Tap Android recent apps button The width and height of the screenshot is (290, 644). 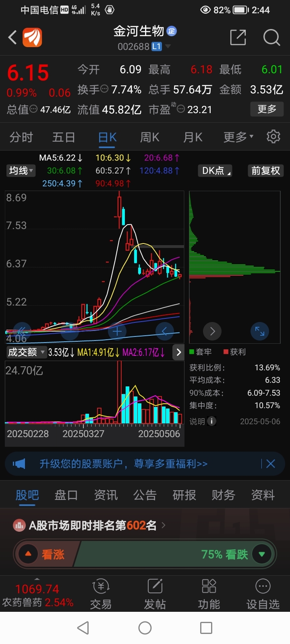click(206, 628)
